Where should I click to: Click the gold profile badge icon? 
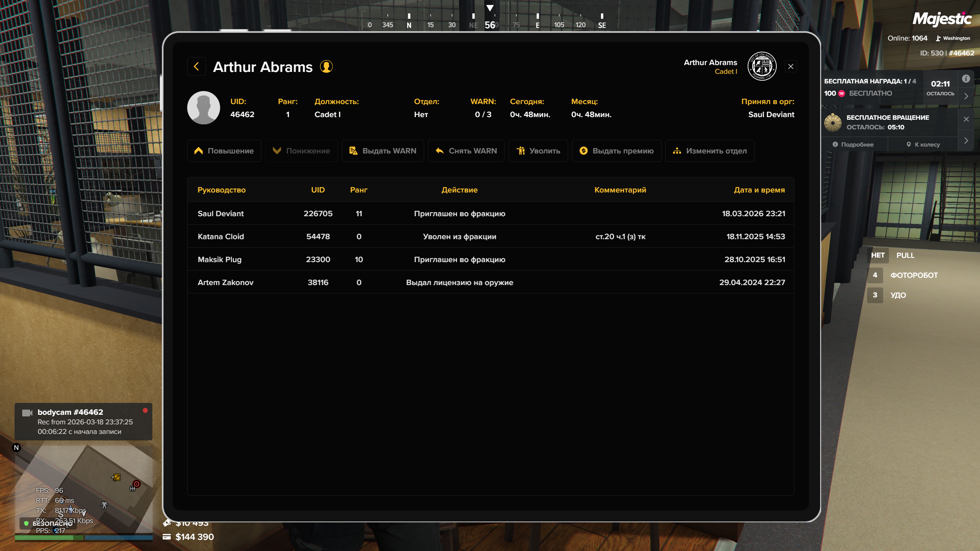point(326,67)
